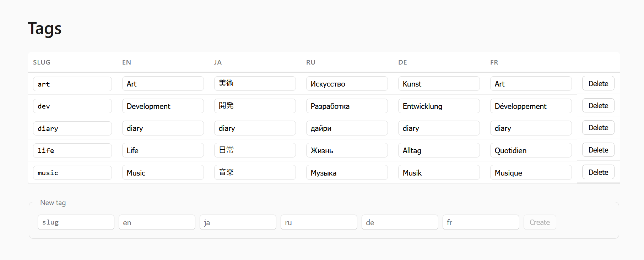Delete the diary tag row
644x260 pixels.
(598, 128)
